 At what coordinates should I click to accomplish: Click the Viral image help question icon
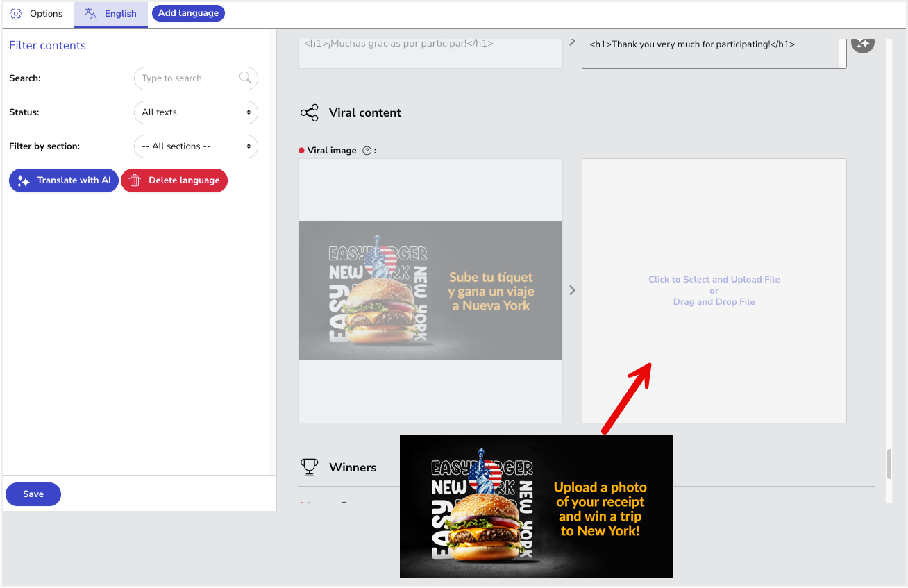point(367,151)
